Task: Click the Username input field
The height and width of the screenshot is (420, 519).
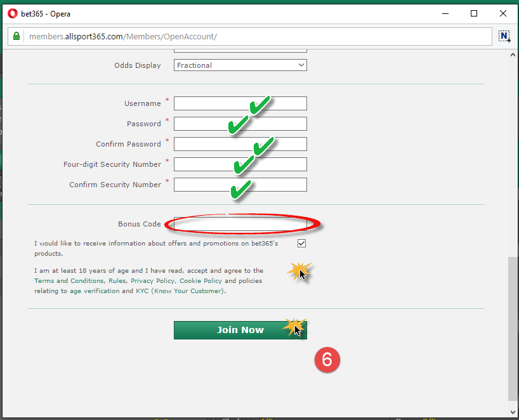Action: tap(240, 103)
